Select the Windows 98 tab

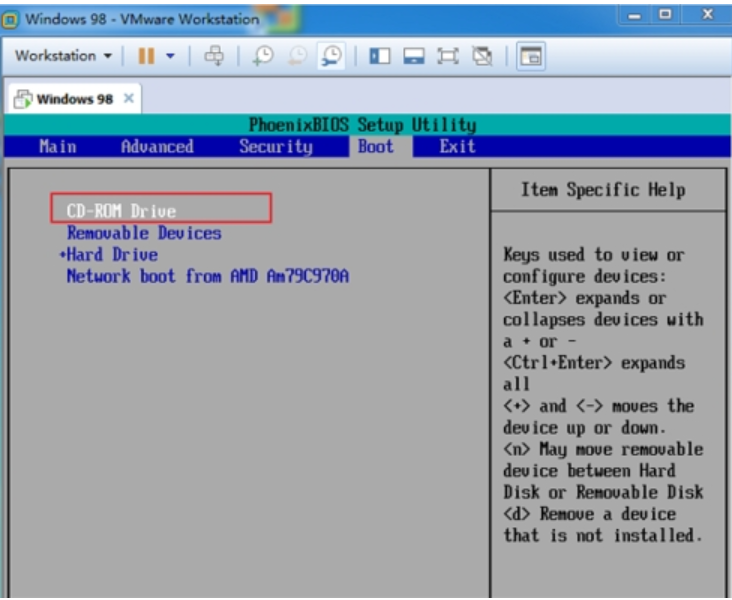pos(72,99)
